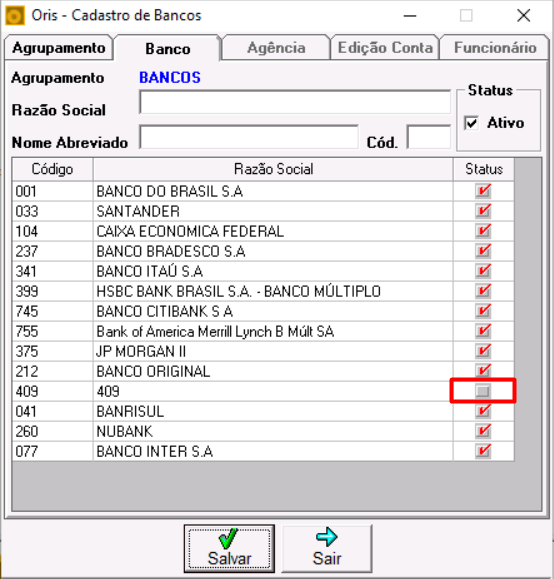Open the Edição Conta tab
The width and height of the screenshot is (554, 579).
(385, 48)
